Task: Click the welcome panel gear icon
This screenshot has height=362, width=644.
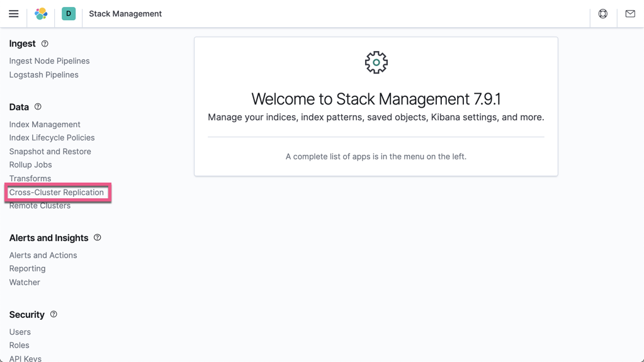Action: pos(376,62)
